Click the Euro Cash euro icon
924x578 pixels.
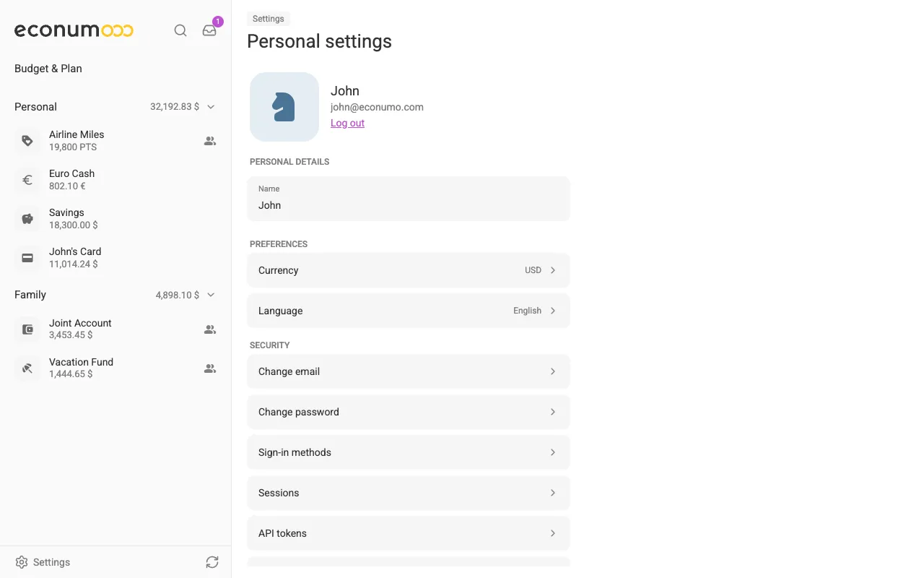coord(27,180)
